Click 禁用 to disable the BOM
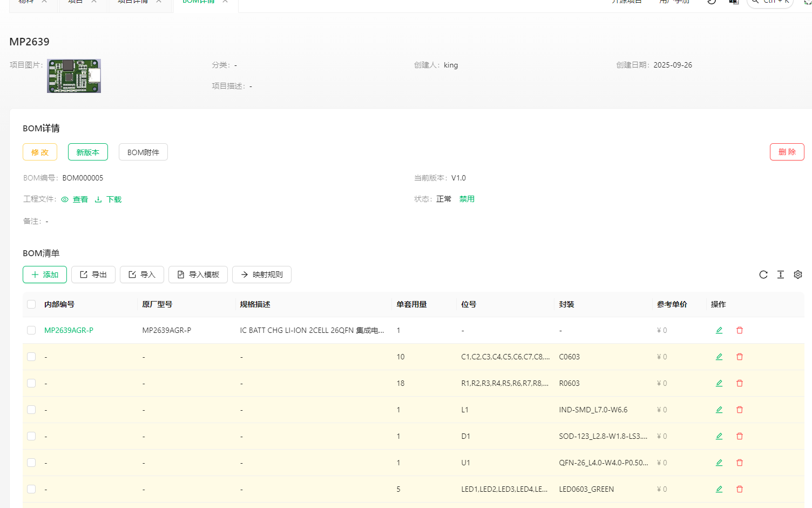Viewport: 812px width, 508px height. [x=466, y=199]
